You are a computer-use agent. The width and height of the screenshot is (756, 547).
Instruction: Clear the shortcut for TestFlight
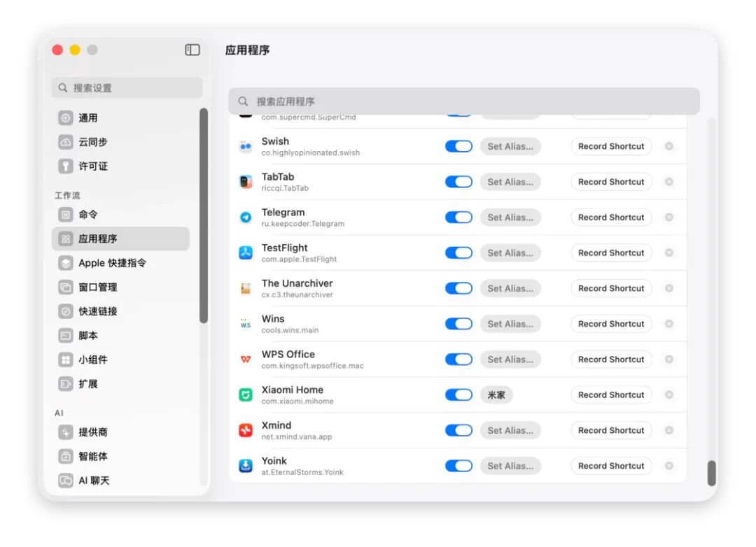tap(669, 253)
